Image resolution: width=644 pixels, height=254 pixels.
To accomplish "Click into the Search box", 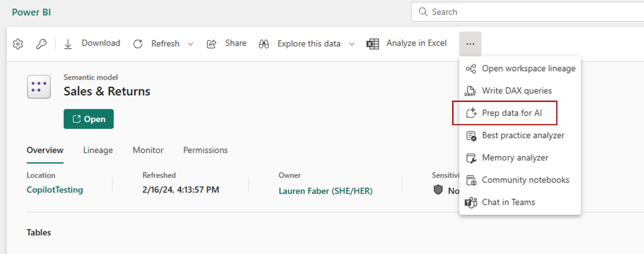I will (527, 12).
